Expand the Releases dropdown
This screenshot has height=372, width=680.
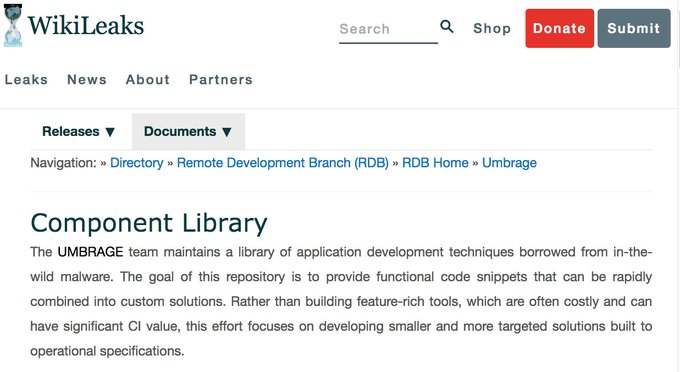coord(79,131)
